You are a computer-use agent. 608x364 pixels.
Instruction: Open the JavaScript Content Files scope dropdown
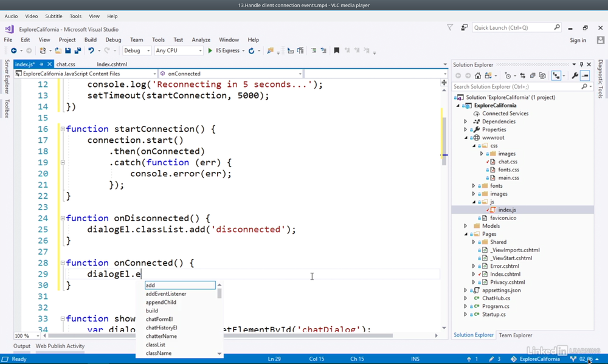85,74
